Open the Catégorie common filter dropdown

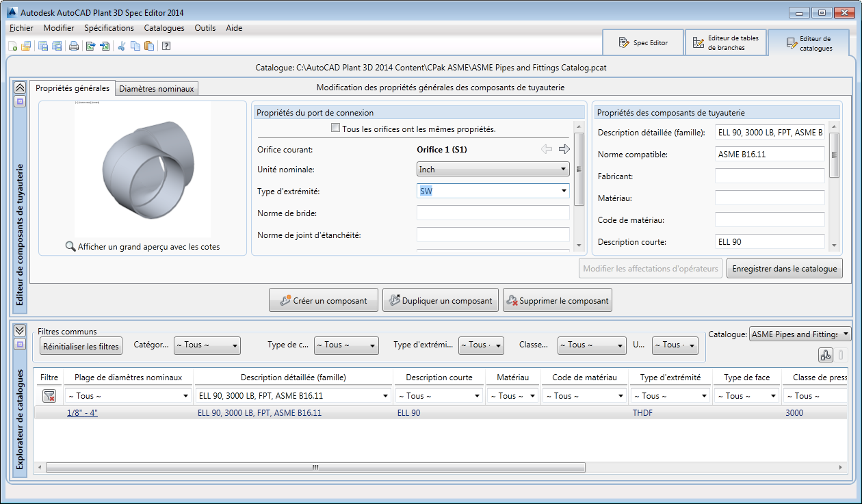coord(207,345)
